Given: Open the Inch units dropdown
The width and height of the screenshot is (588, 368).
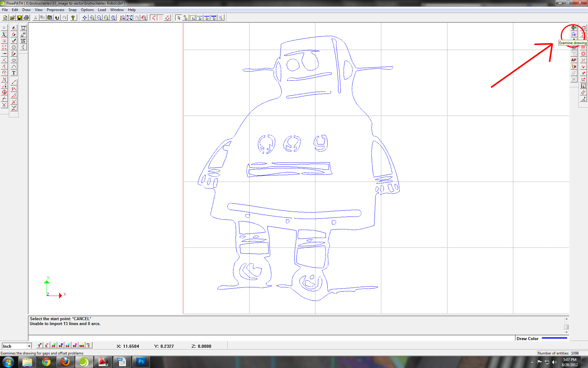Looking at the screenshot, I should point(29,346).
